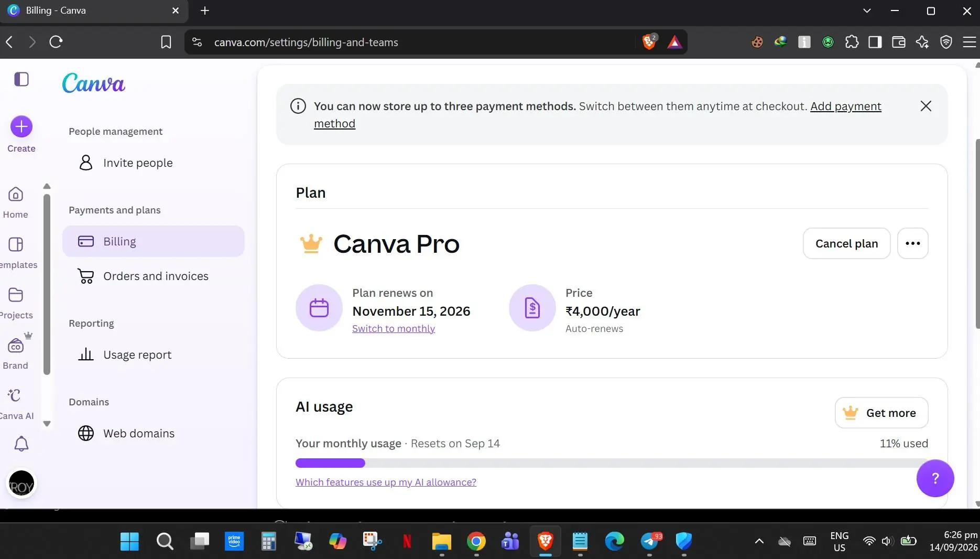Open Brave VPN icon

[x=946, y=42]
